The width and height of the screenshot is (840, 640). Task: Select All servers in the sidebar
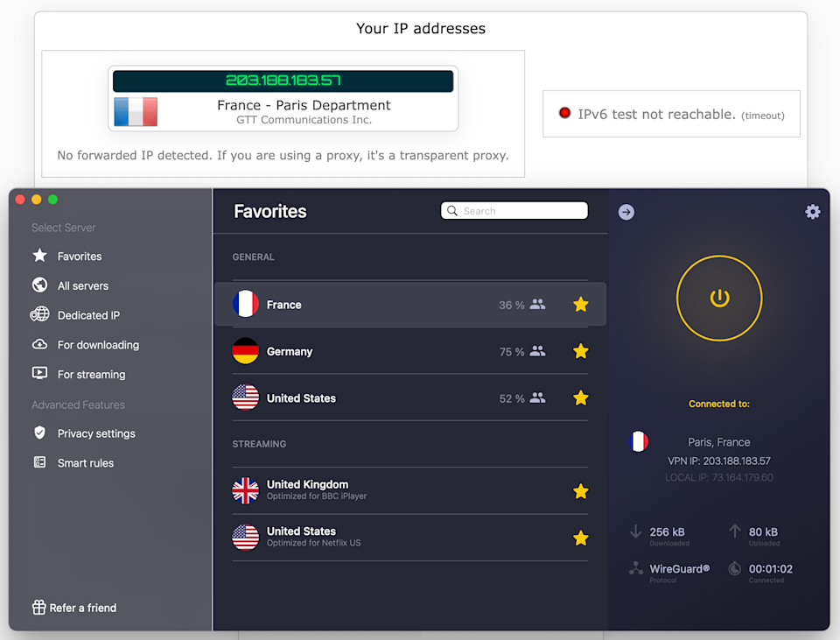(82, 286)
